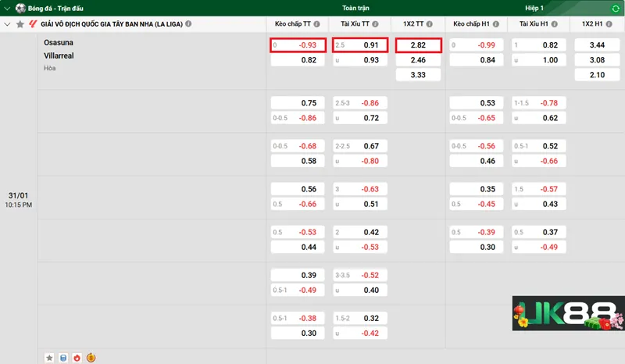Click the blue database icon at bottom
625x364 pixels.
point(63,358)
